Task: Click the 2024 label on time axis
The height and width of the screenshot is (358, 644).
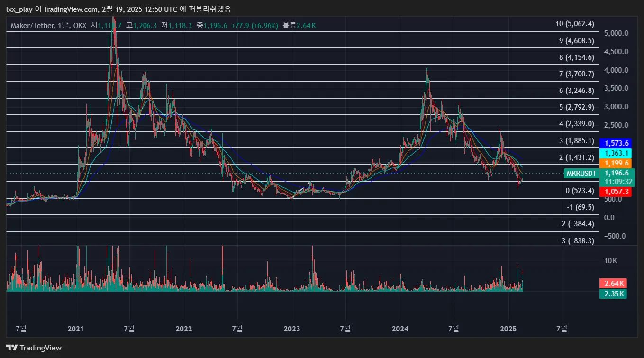Action: click(400, 329)
